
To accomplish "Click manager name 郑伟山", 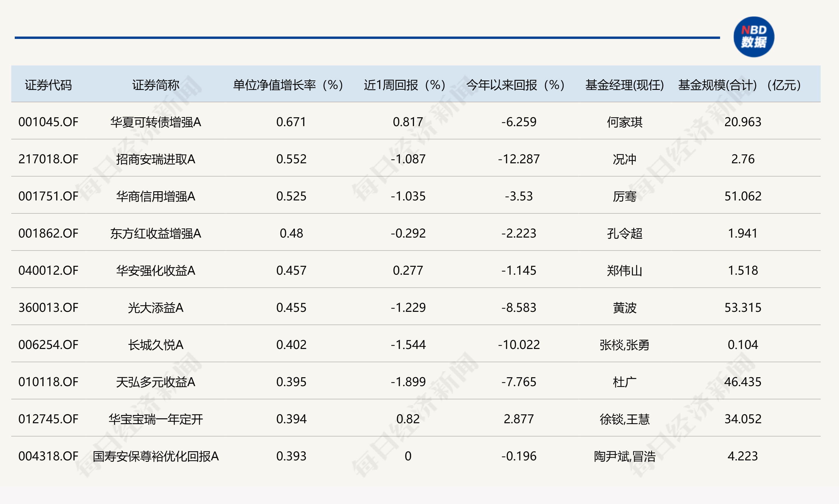I will [625, 270].
